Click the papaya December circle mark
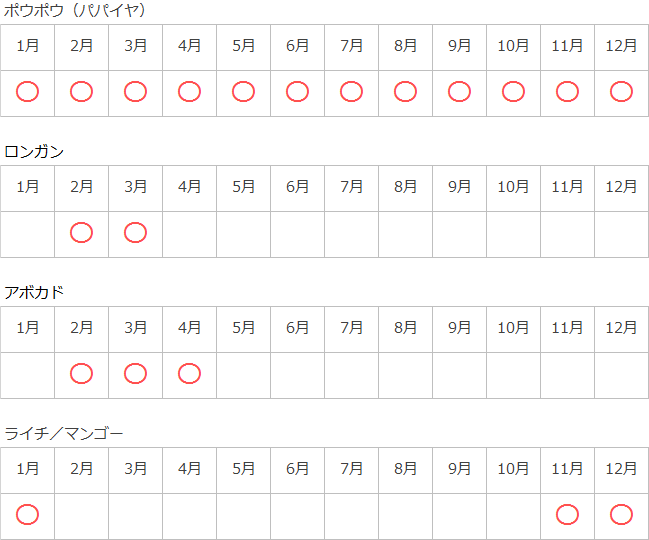Image resolution: width=649 pixels, height=540 pixels. 621,92
